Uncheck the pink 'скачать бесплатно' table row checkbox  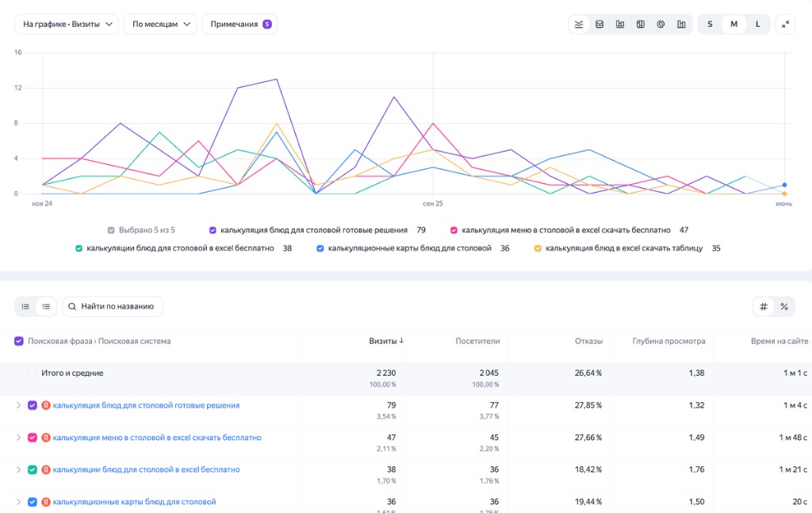pyautogui.click(x=32, y=438)
